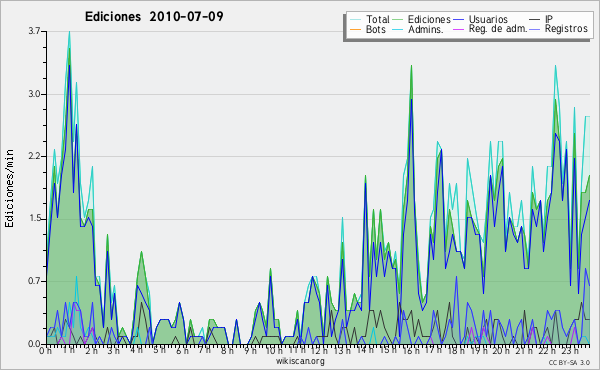Click the y-axis label 'Ediciones/min'
Viewport: 600px width, 370px height.
(9, 188)
